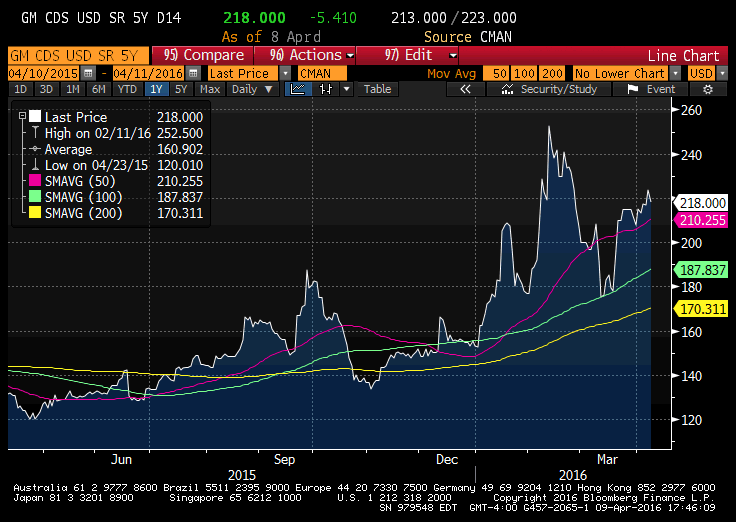The image size is (736, 522).
Task: Click the As of 8 Apr date text
Action: click(271, 37)
